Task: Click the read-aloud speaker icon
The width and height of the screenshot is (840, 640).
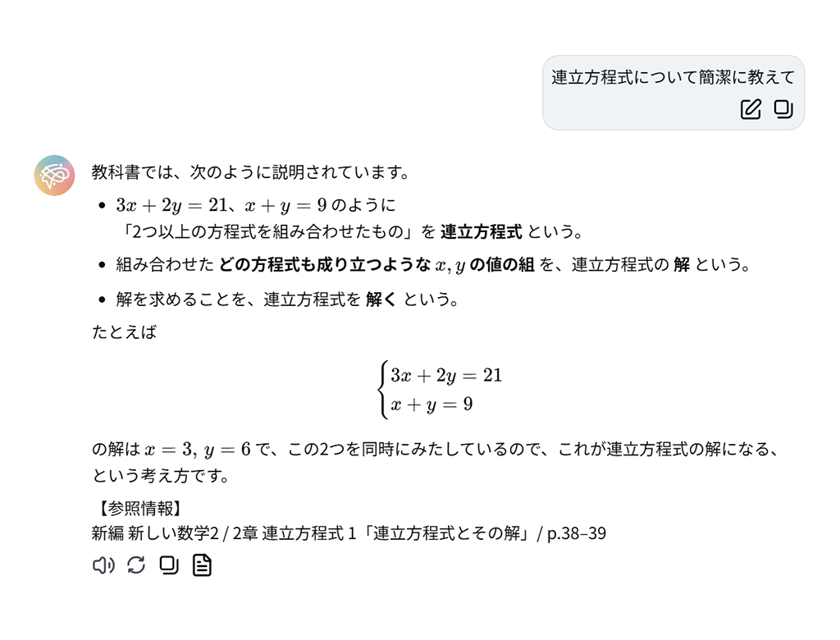Action: 103,565
